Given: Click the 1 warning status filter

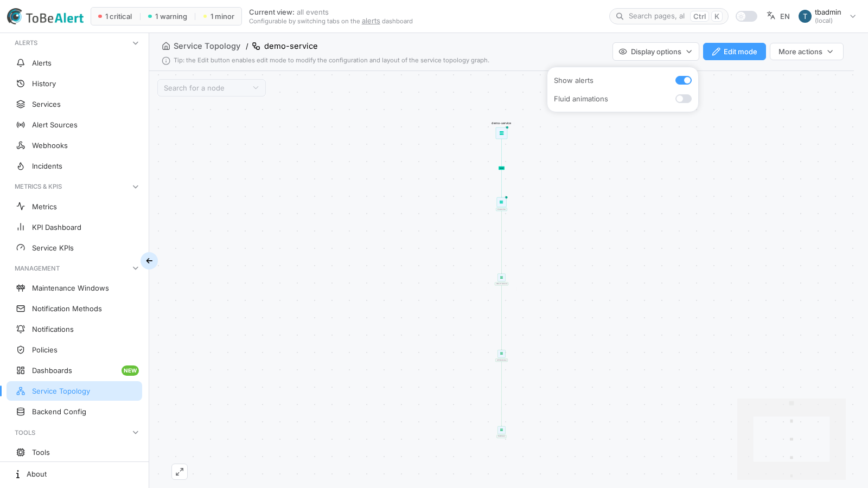Looking at the screenshot, I should (168, 16).
